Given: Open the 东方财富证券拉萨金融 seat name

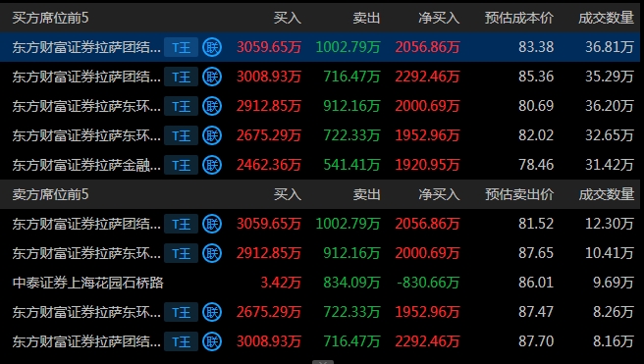Looking at the screenshot, I should (x=86, y=165).
